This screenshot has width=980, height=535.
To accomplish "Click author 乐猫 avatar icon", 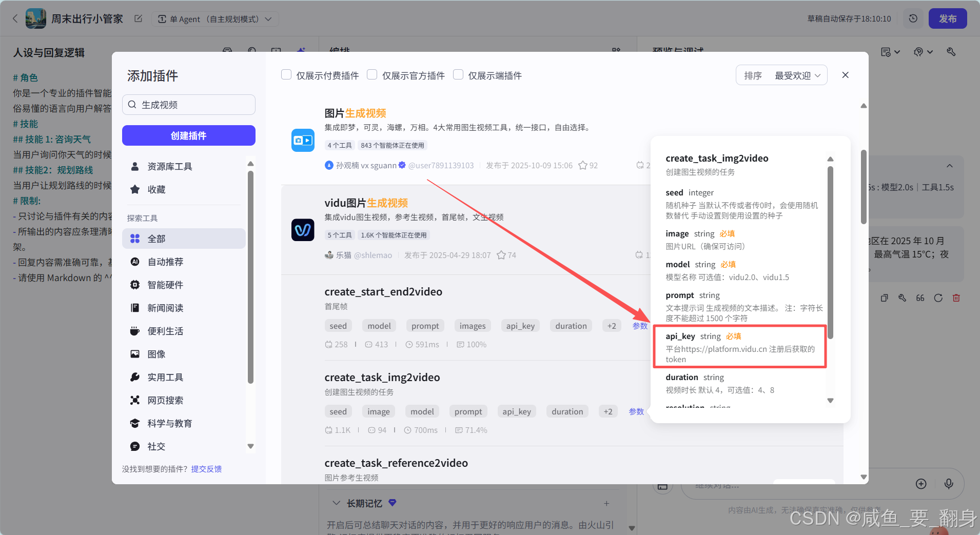I will [x=329, y=255].
